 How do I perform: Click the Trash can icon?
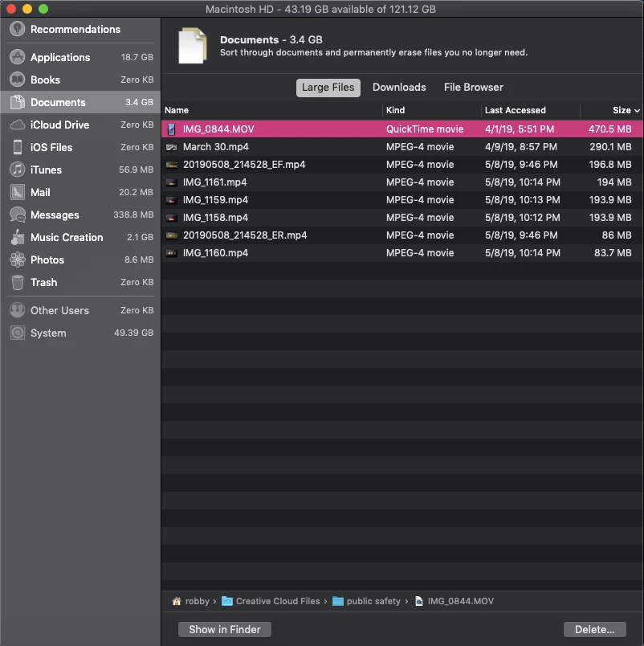18,282
